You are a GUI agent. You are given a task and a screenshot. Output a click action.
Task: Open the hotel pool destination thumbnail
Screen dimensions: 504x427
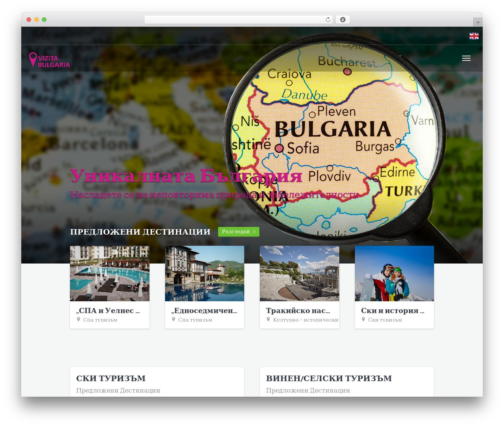coord(110,273)
